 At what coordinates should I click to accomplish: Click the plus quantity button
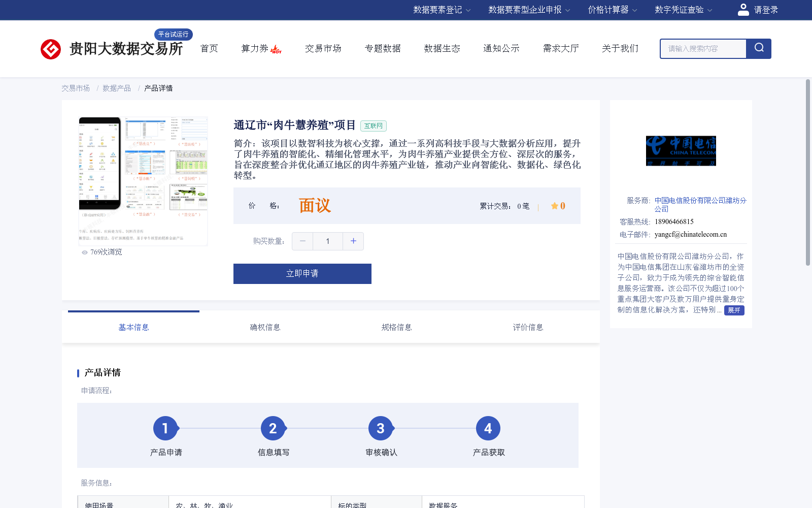[353, 241]
